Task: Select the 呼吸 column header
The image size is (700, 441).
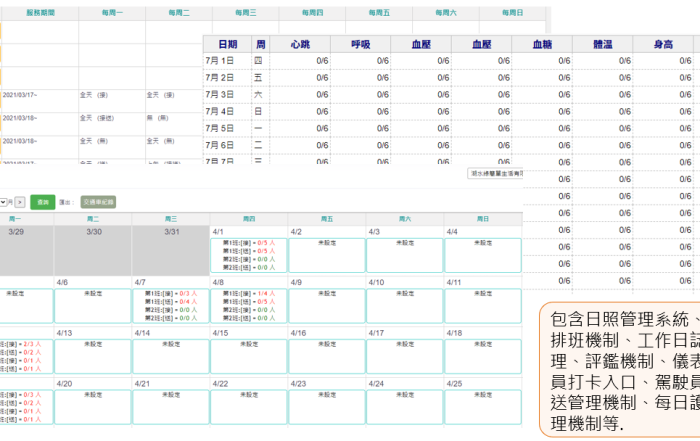Action: 360,44
